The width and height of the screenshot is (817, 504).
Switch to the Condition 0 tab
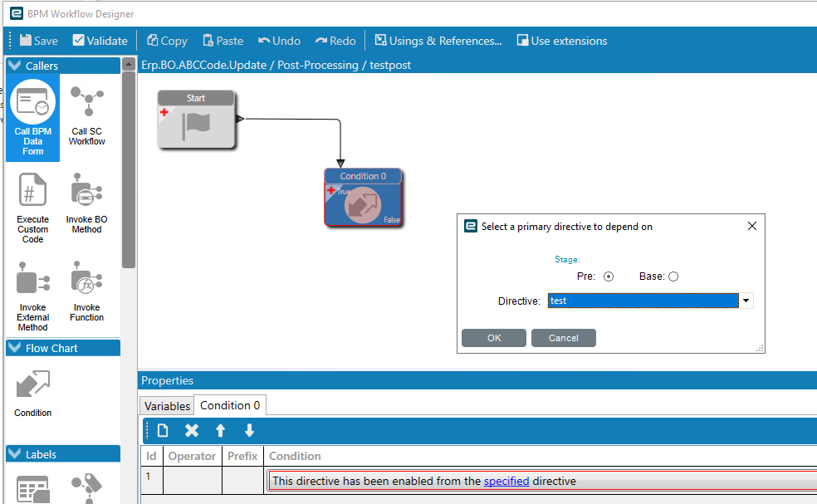230,405
